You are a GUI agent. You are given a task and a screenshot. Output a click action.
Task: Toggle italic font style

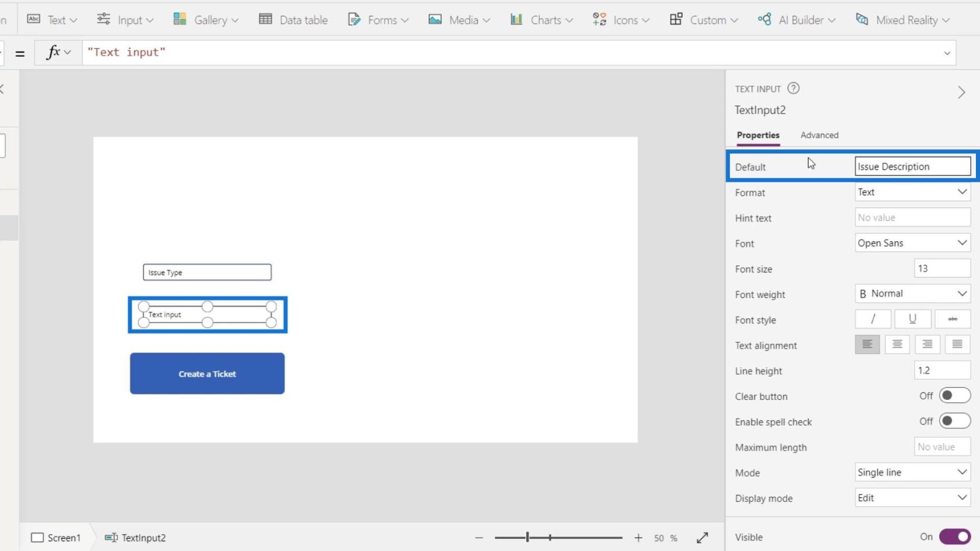pos(873,319)
